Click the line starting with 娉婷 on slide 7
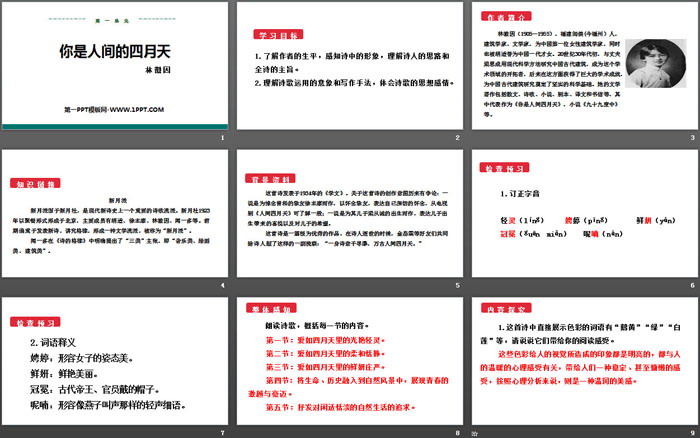 82,358
